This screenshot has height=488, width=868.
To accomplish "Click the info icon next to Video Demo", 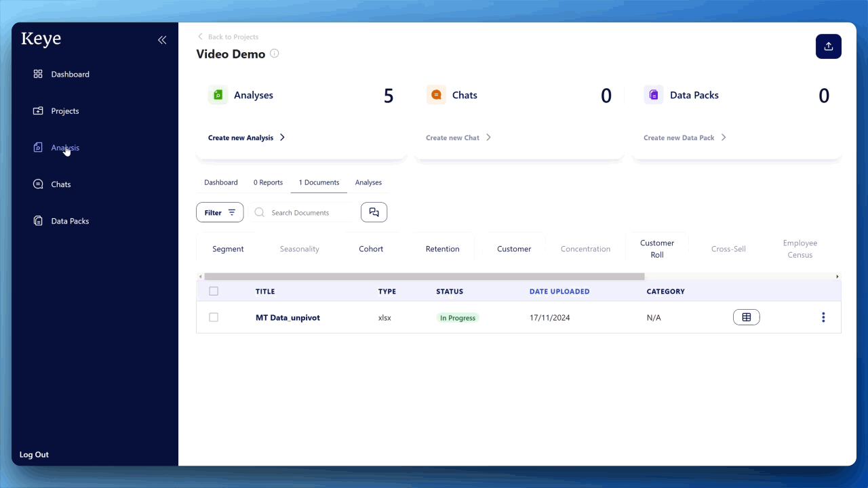I will (275, 54).
